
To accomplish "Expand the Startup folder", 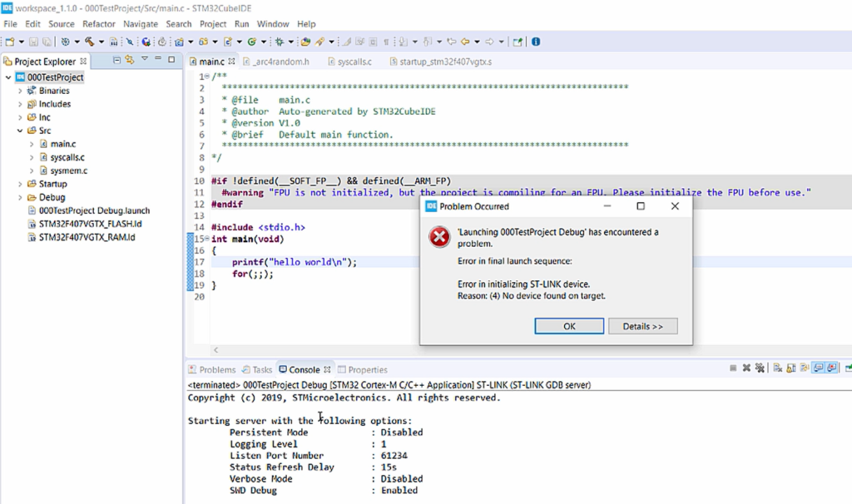I will pos(20,184).
